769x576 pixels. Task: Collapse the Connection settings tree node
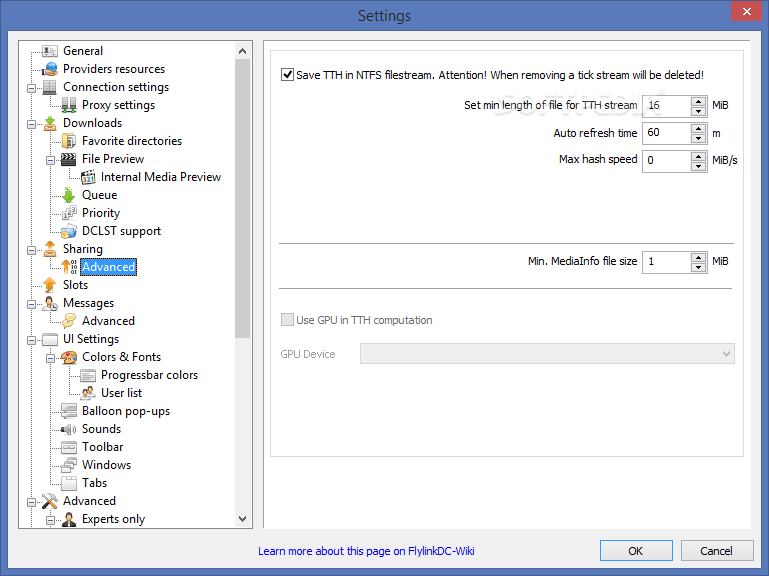coord(31,88)
